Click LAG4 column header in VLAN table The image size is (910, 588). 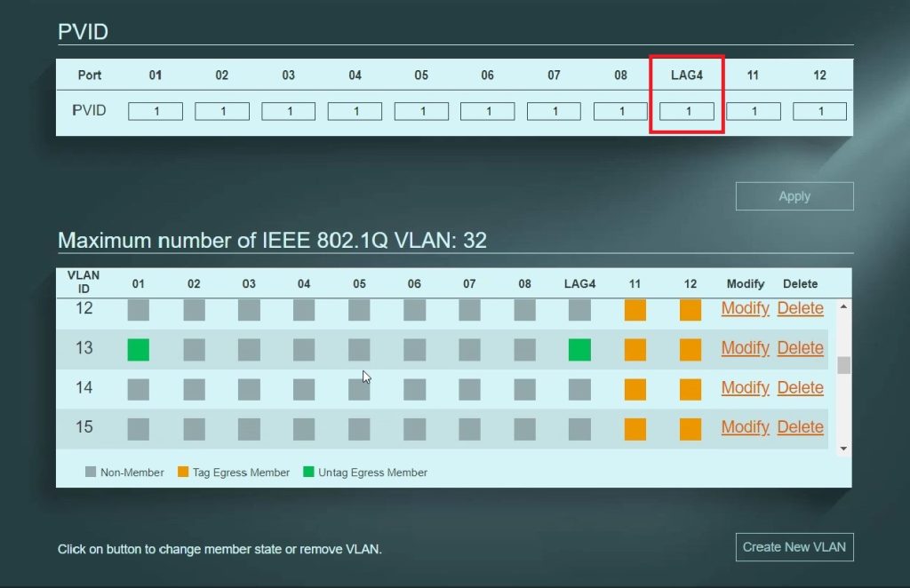tap(579, 283)
